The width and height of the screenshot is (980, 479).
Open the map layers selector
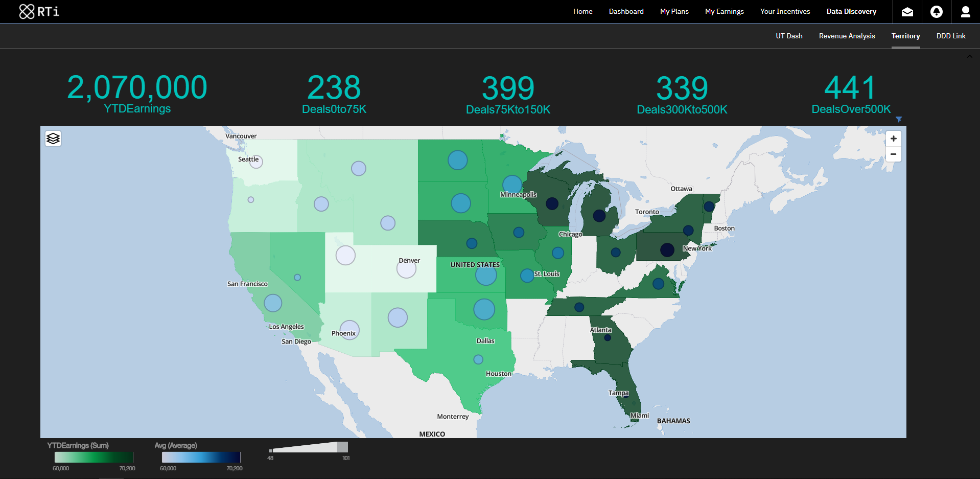pyautogui.click(x=53, y=139)
